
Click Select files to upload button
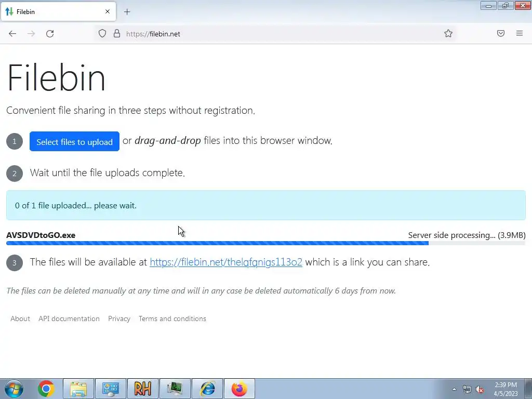point(74,141)
